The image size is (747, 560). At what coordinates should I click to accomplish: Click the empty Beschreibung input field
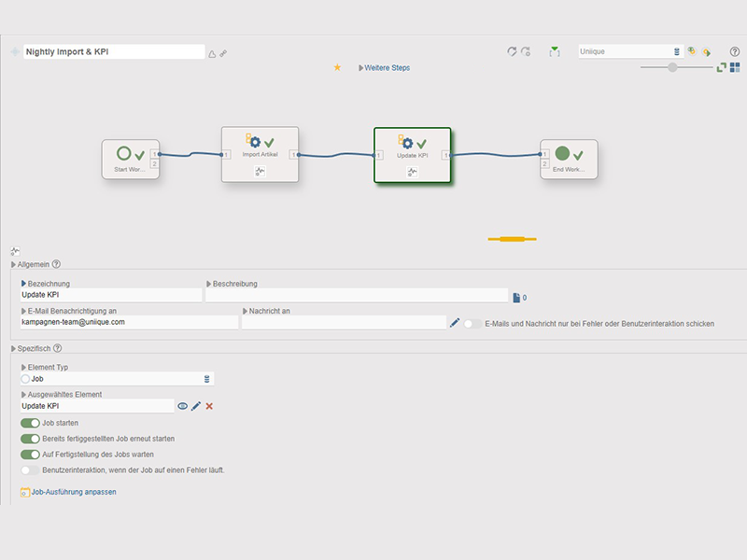click(x=357, y=295)
